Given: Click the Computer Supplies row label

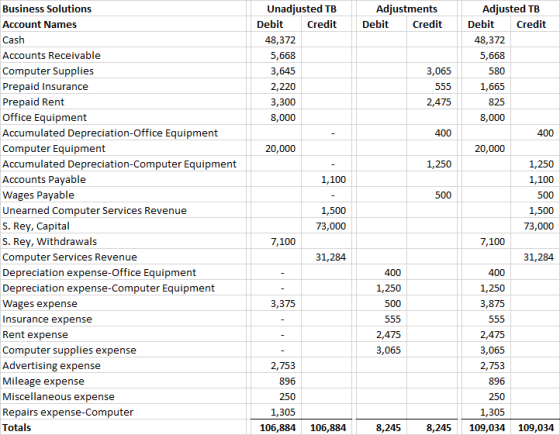Looking at the screenshot, I should (x=48, y=71).
